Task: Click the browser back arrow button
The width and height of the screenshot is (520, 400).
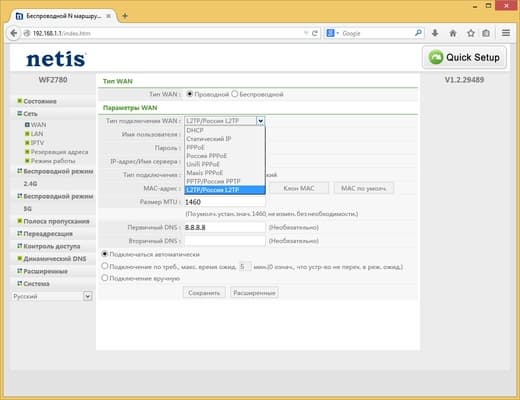Action: 14,33
